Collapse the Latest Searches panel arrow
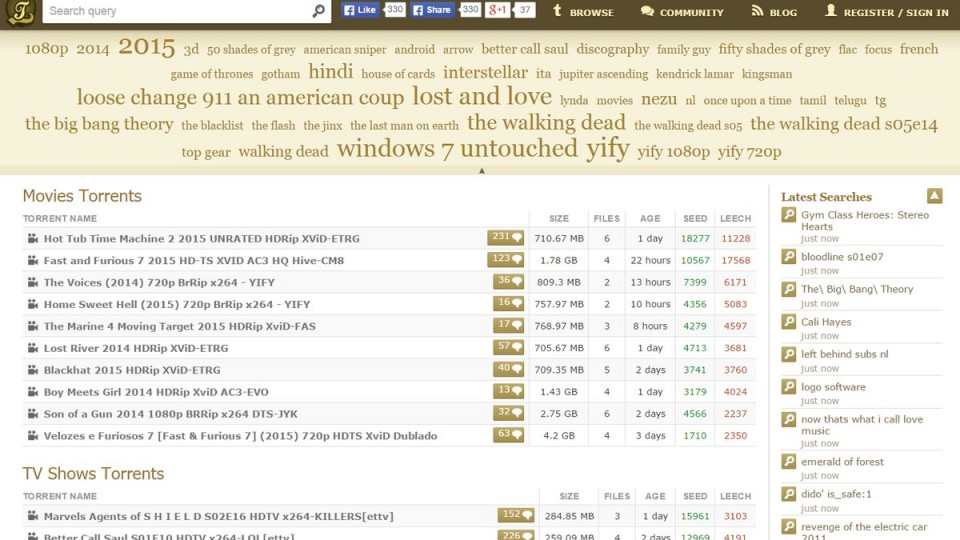 pyautogui.click(x=934, y=196)
